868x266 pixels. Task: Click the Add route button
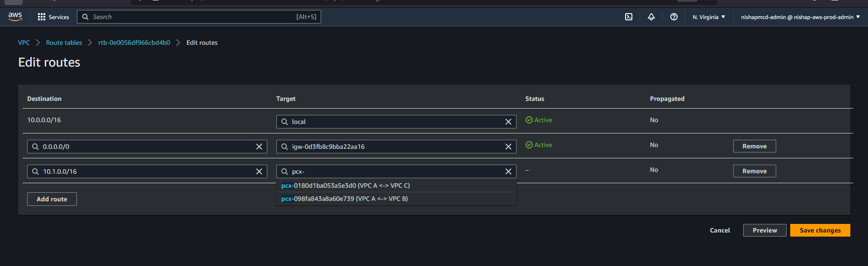[52, 199]
